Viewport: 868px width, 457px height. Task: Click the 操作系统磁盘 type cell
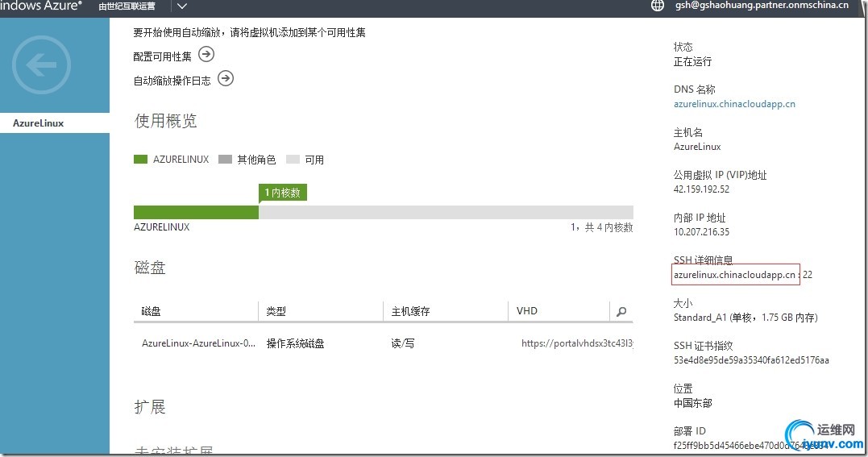click(x=296, y=343)
